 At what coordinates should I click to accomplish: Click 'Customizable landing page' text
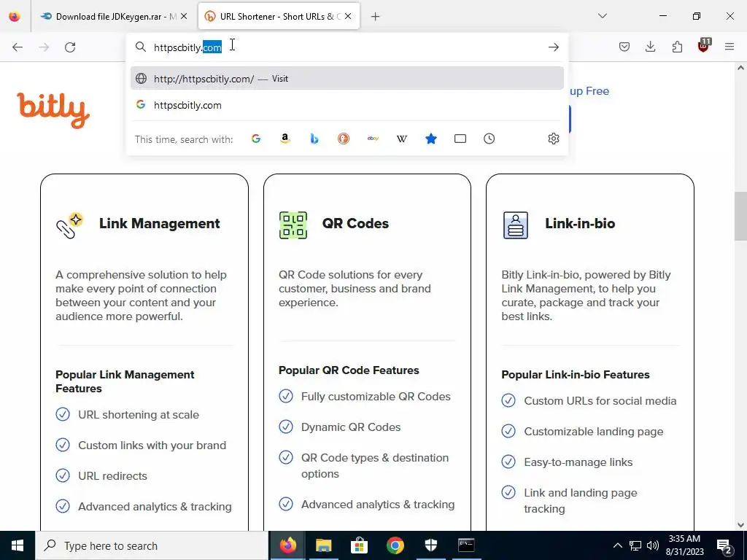594,432
